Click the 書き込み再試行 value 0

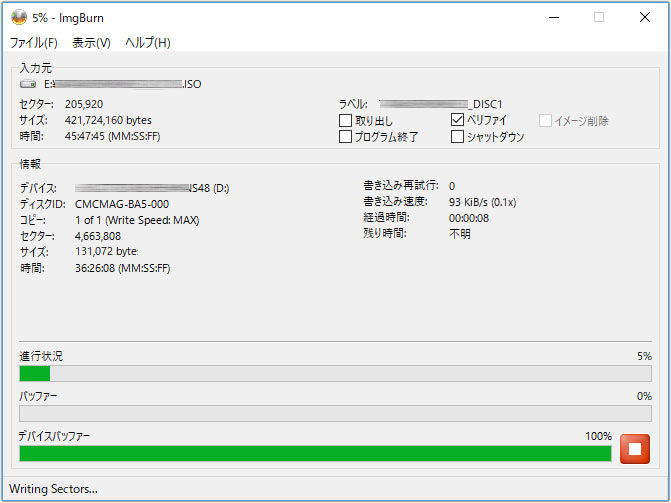click(452, 186)
